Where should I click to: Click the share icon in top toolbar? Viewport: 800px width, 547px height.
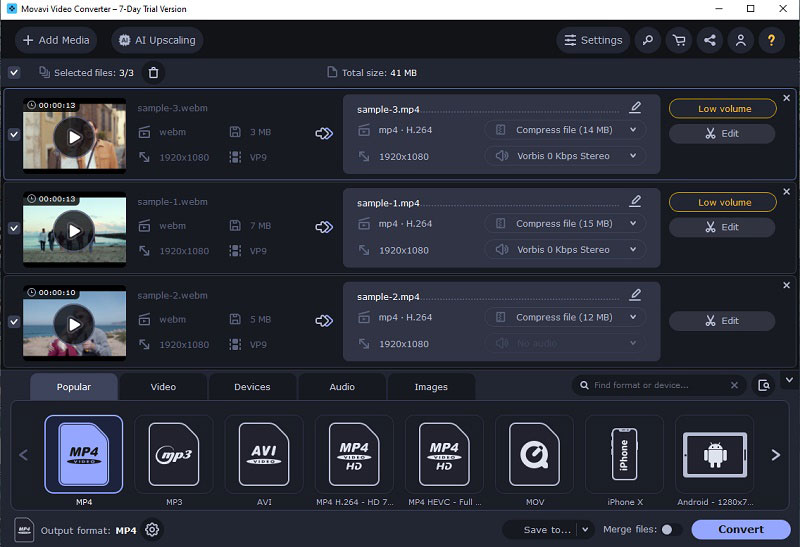point(710,40)
